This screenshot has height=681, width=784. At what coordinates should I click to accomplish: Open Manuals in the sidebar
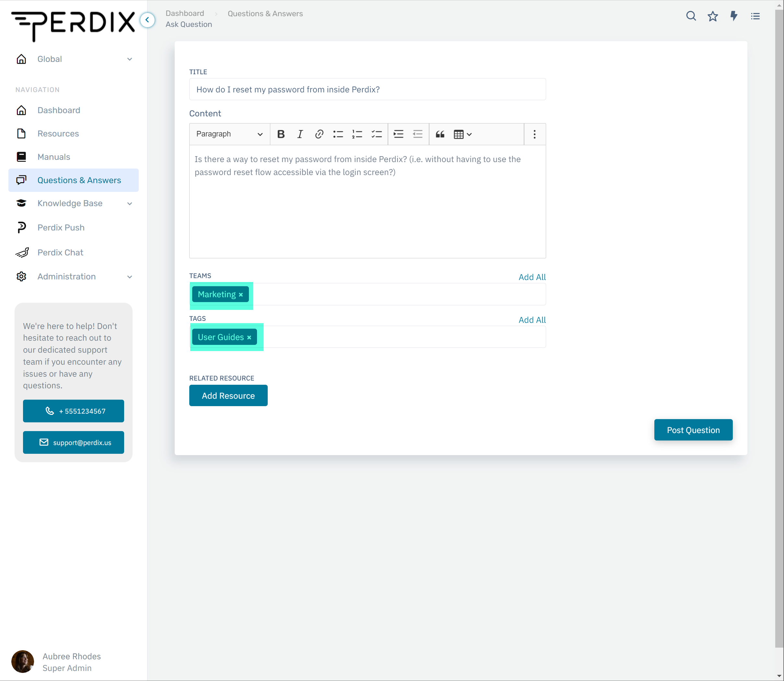(x=74, y=157)
